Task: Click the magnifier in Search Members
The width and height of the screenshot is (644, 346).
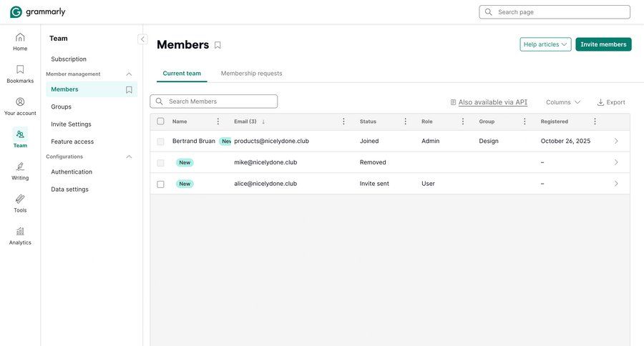Action: point(160,102)
